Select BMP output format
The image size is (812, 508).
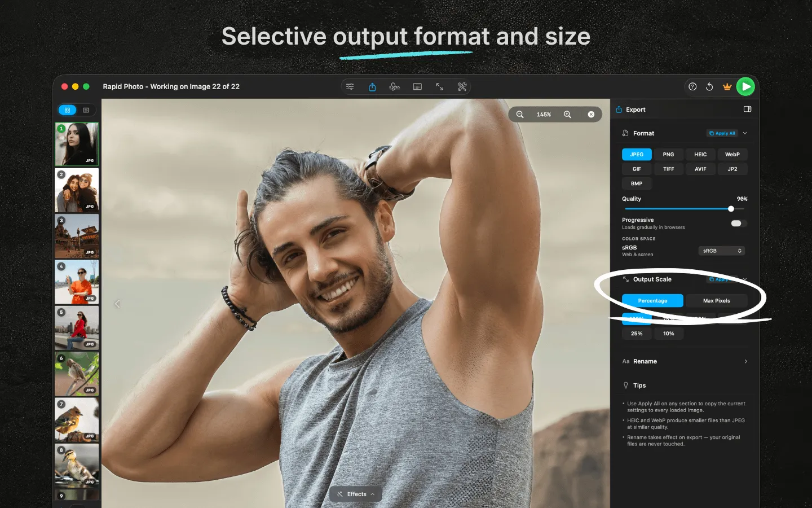tap(637, 183)
